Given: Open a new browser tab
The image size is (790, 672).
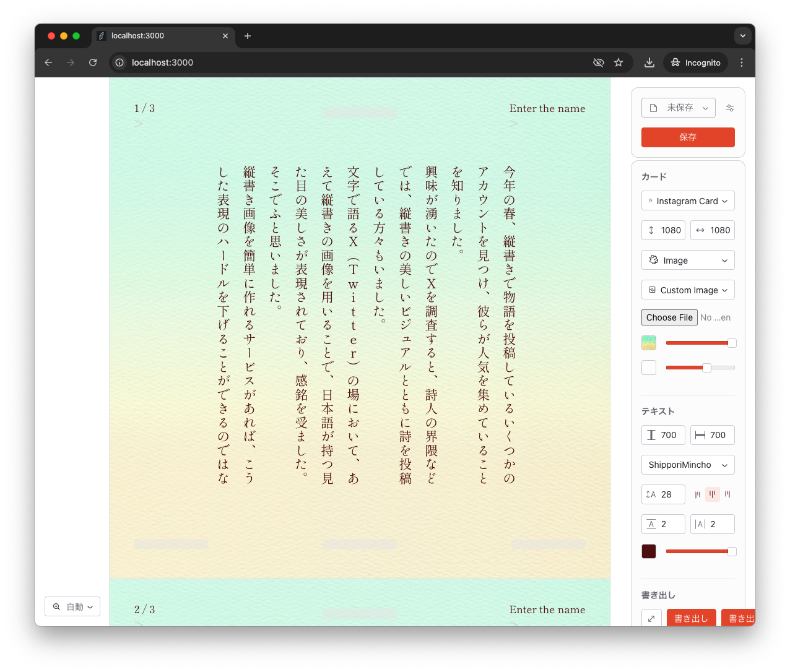Looking at the screenshot, I should 248,36.
